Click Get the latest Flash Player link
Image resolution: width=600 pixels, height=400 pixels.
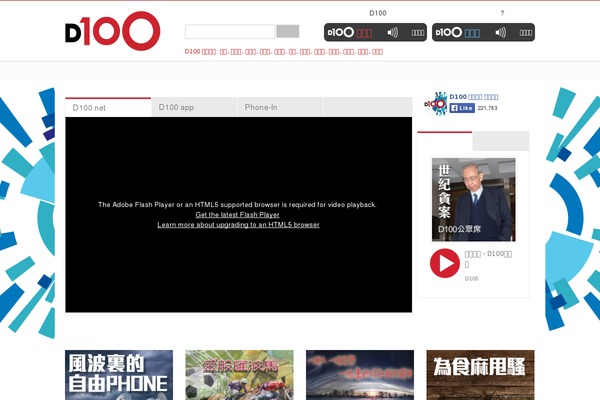pyautogui.click(x=237, y=215)
